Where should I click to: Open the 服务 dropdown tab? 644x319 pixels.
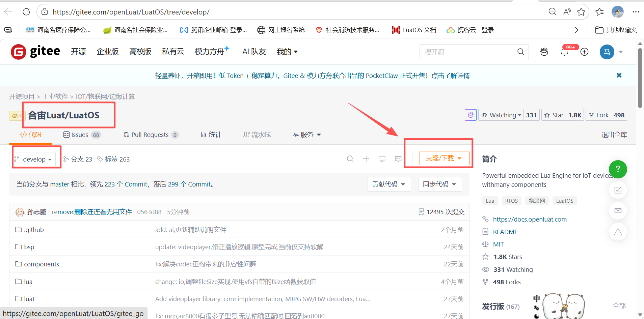[x=306, y=135]
